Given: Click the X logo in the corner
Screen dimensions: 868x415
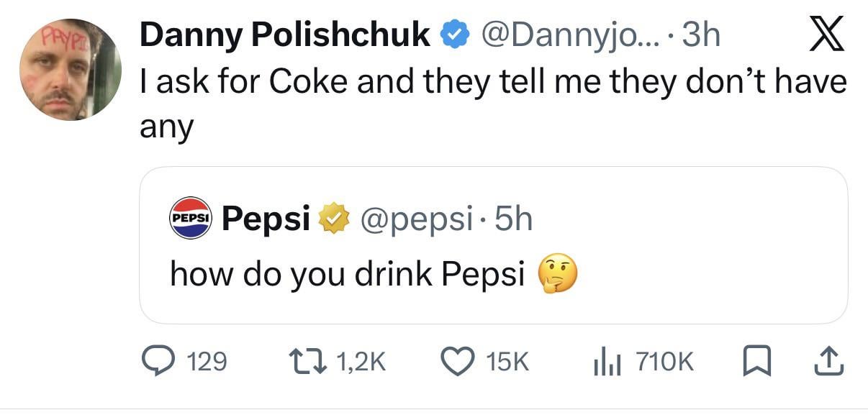Looking at the screenshot, I should [826, 37].
